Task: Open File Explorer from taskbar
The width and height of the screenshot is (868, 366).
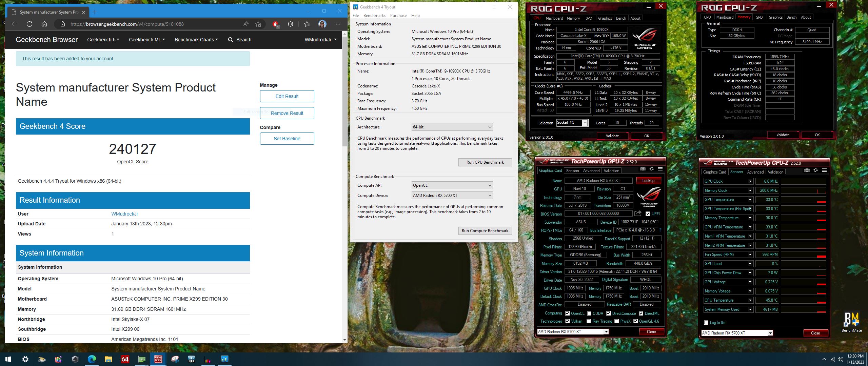Action: [x=108, y=359]
